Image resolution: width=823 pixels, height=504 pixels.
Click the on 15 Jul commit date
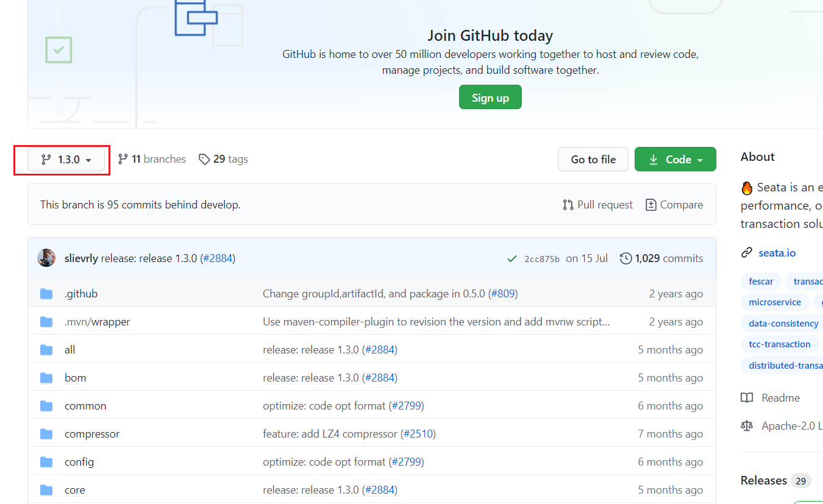(586, 258)
